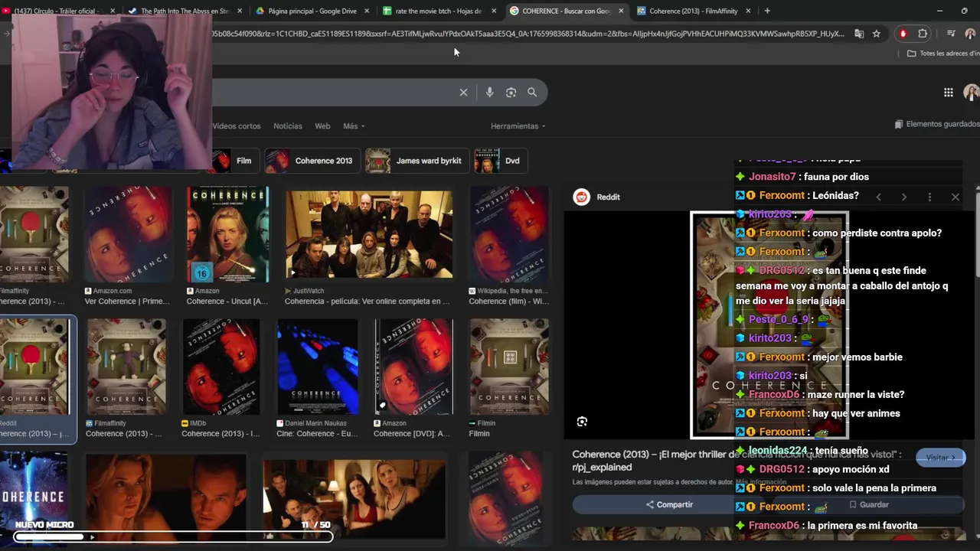Clear the Google search box text
This screenshot has width=980, height=551.
click(463, 92)
